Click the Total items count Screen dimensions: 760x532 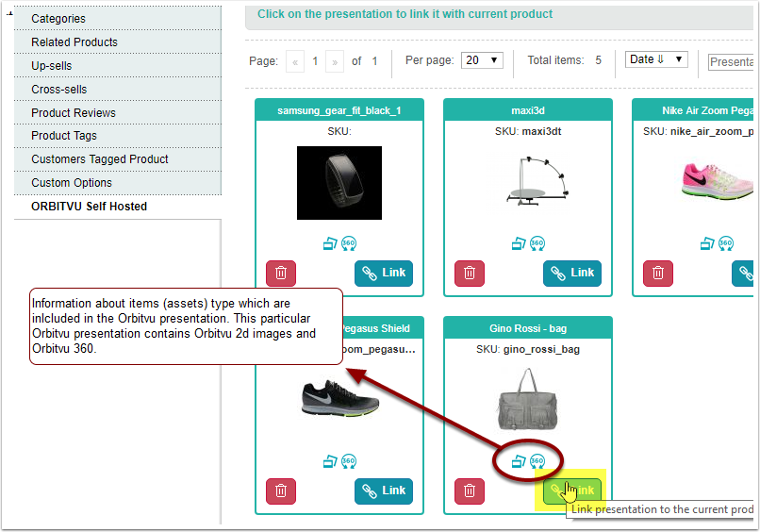pos(598,60)
